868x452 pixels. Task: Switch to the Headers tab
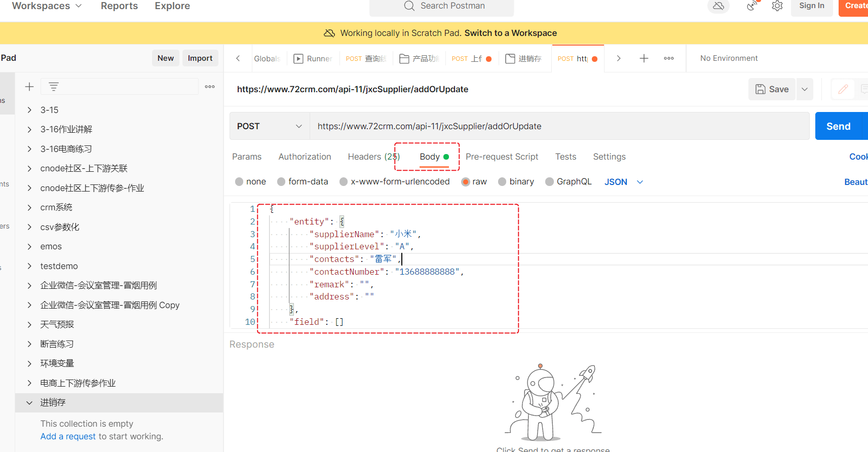[x=374, y=157]
